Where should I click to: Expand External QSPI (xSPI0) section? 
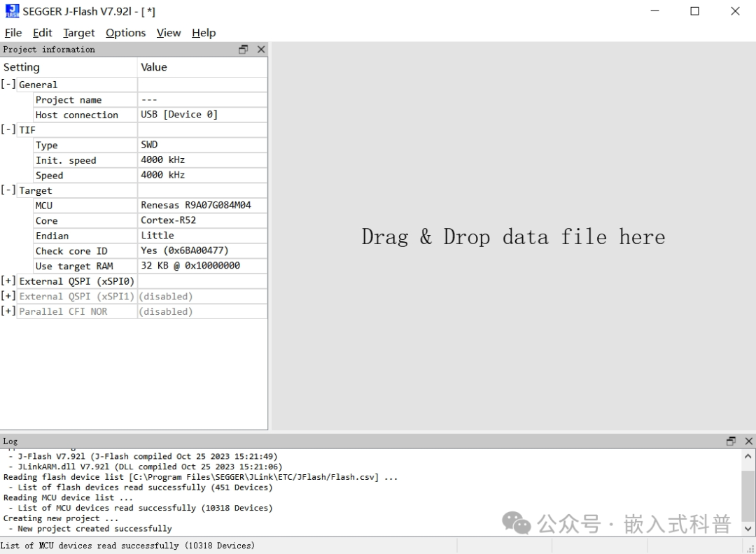[8, 281]
